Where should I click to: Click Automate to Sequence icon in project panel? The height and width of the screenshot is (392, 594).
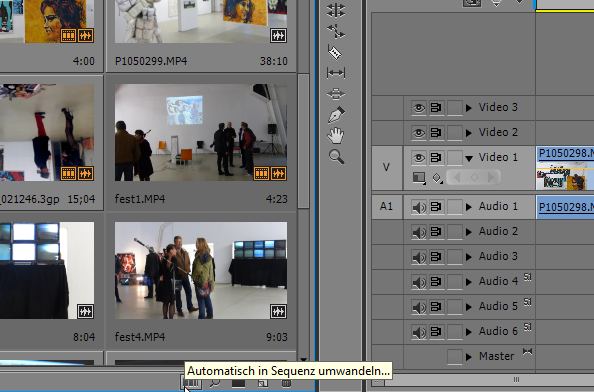coord(191,383)
